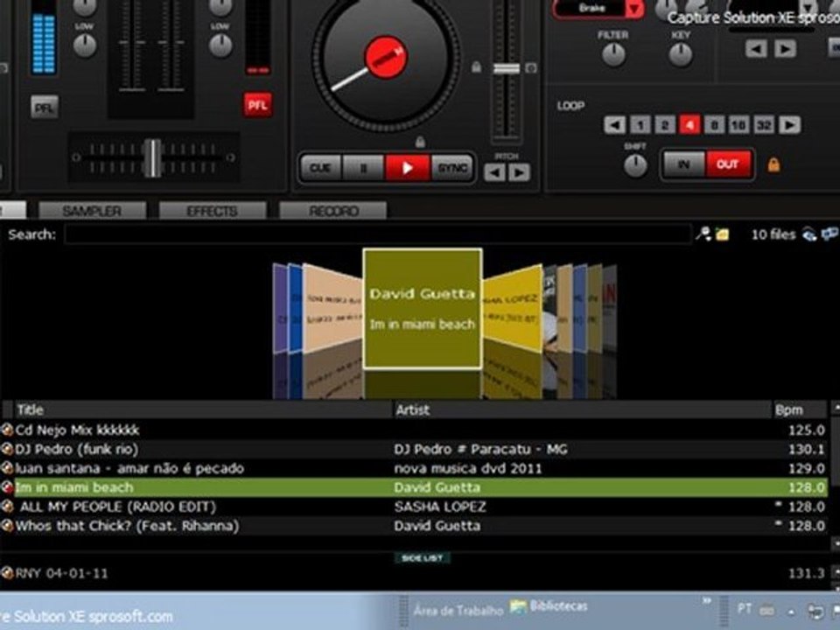Click the loop IN button
The width and height of the screenshot is (840, 630).
click(x=684, y=164)
